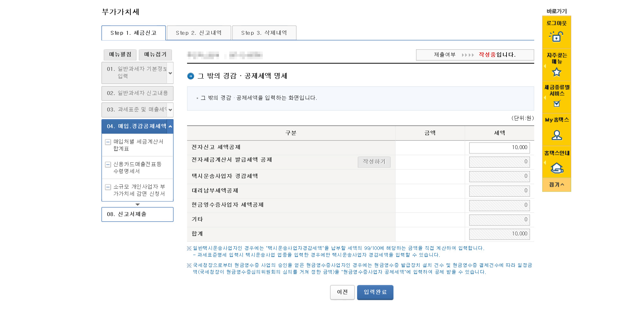Click the 기타 tax amount field

tap(499, 220)
